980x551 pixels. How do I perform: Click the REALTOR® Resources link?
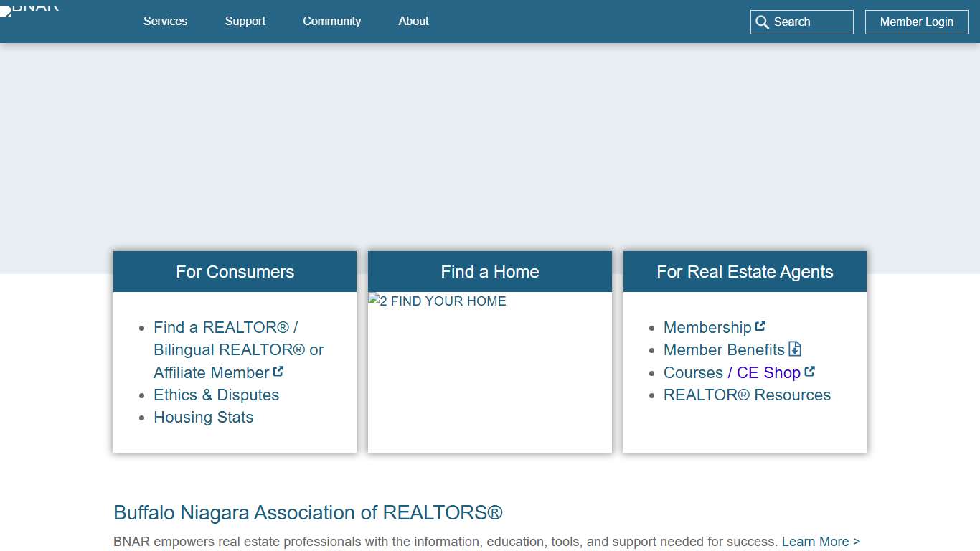tap(747, 395)
